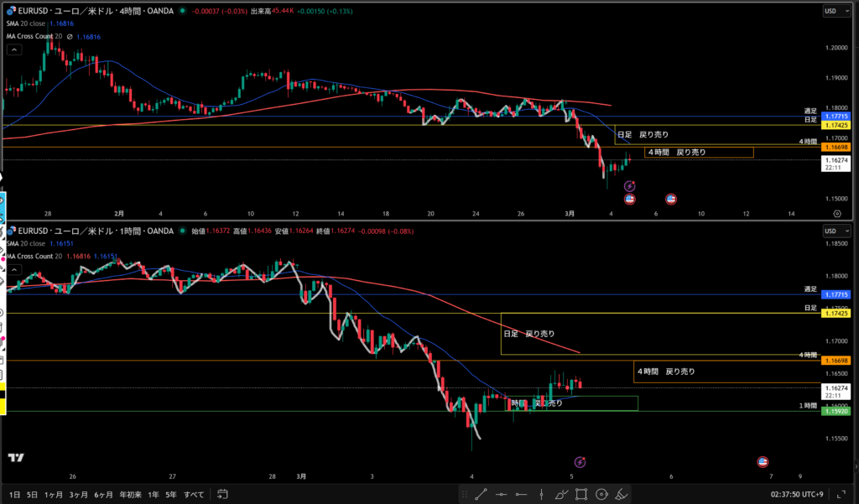
Task: Click the US economic event flag marker on lower chart
Action: point(763,461)
